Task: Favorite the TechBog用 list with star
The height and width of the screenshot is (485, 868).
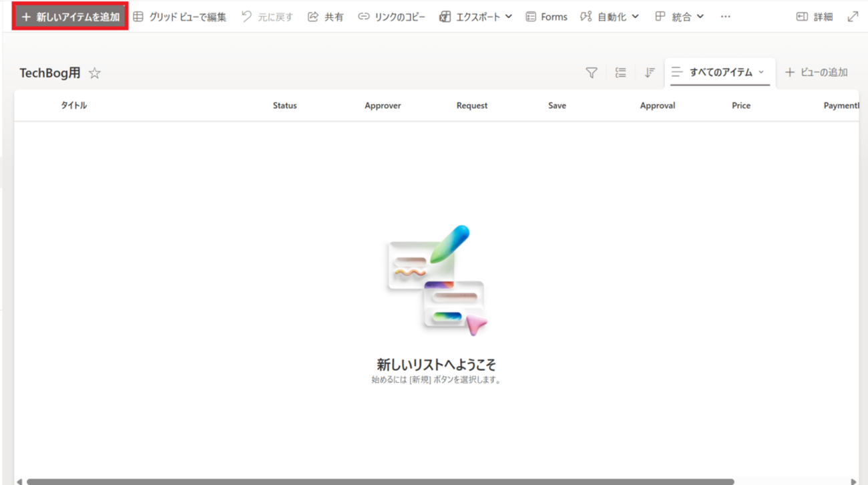Action: coord(95,73)
